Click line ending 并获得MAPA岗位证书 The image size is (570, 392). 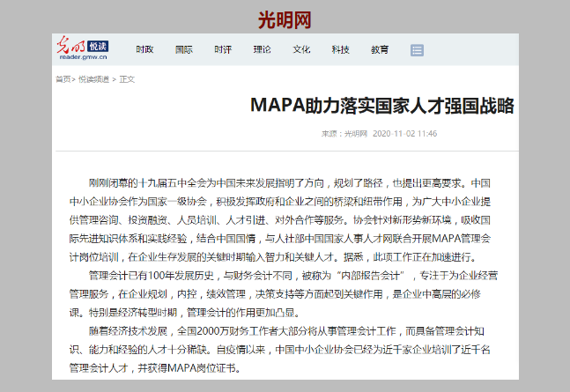[155, 368]
